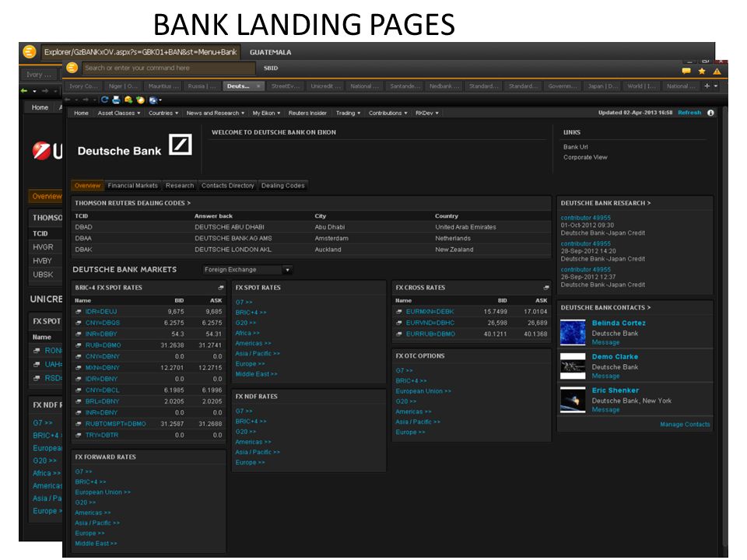Open the Foreign Exchange market dropdown
Screen dimensions: 747x560
click(x=247, y=270)
